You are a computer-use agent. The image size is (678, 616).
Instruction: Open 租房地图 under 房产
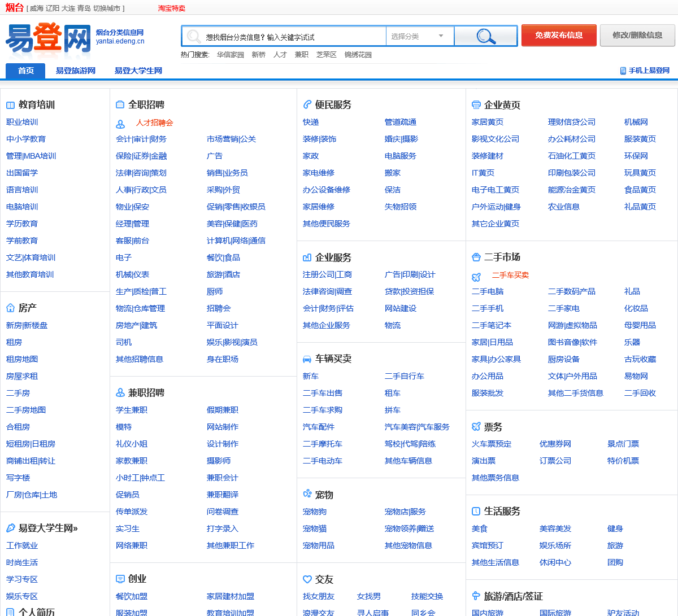pyautogui.click(x=22, y=359)
